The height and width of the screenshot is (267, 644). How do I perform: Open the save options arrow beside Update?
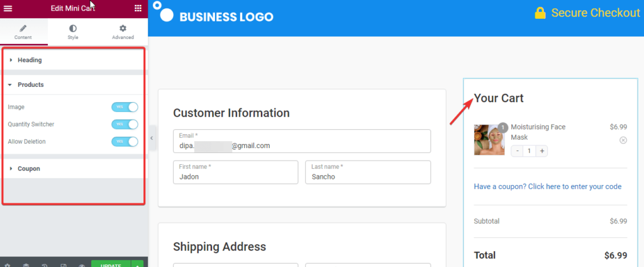[x=137, y=264]
